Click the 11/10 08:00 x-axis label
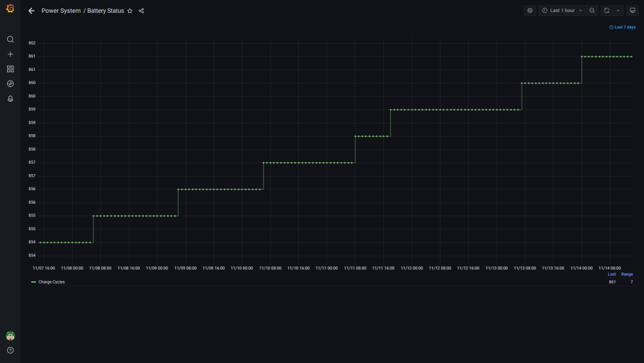The height and width of the screenshot is (363, 644). (270, 268)
